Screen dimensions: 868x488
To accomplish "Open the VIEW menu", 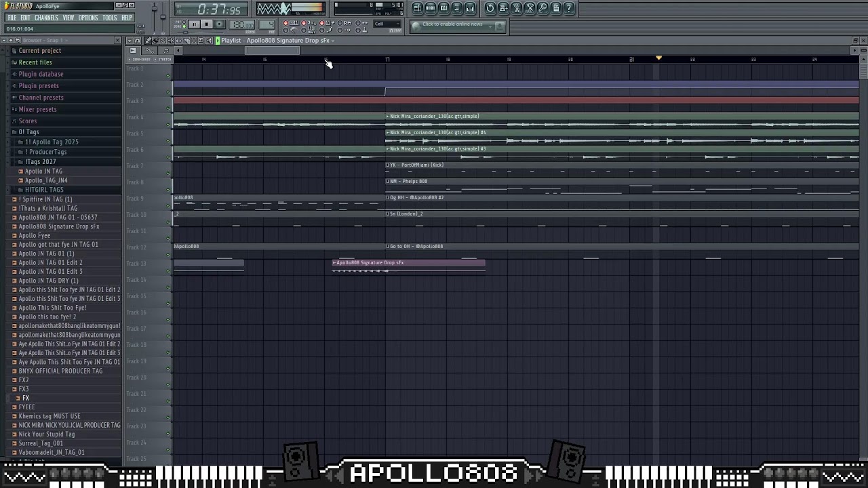I will (68, 18).
